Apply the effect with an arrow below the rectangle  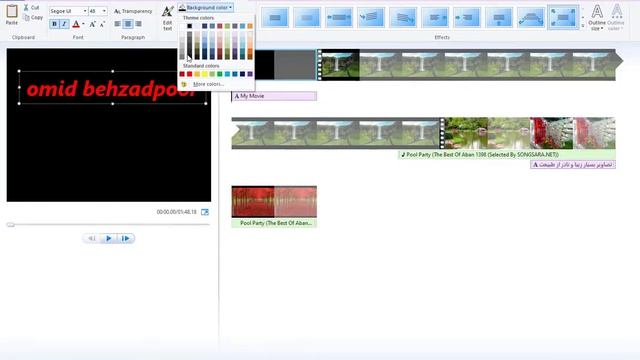click(499, 18)
